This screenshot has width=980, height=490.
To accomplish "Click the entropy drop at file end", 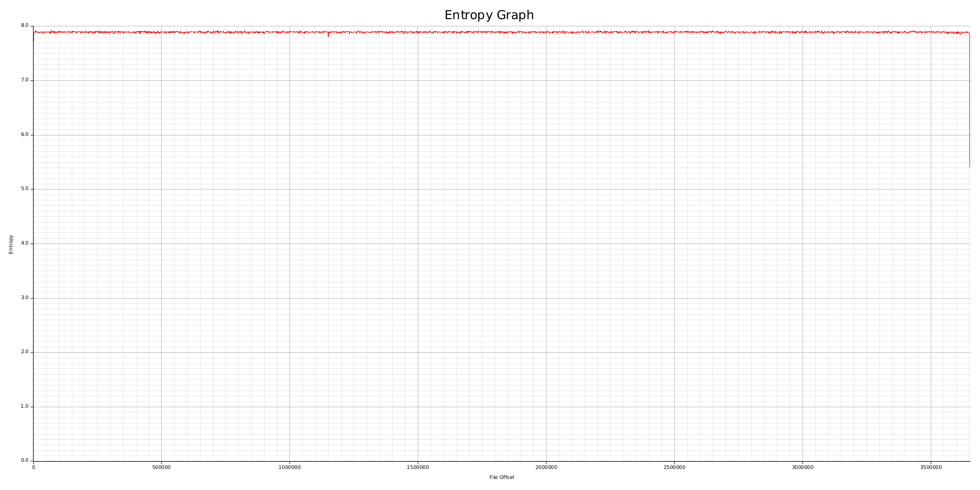I will pos(969,100).
